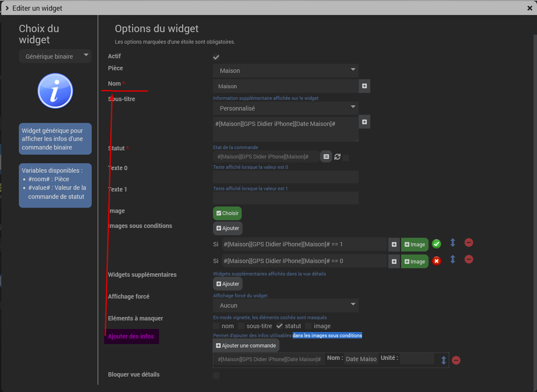Viewport: 537px width, 392px height.
Task: Uncheck the 'statut' hidden element
Action: [x=279, y=326]
